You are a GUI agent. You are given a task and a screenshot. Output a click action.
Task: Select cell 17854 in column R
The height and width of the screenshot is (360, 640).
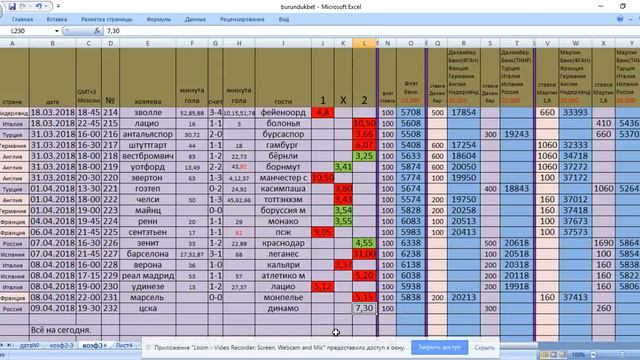[x=463, y=112]
